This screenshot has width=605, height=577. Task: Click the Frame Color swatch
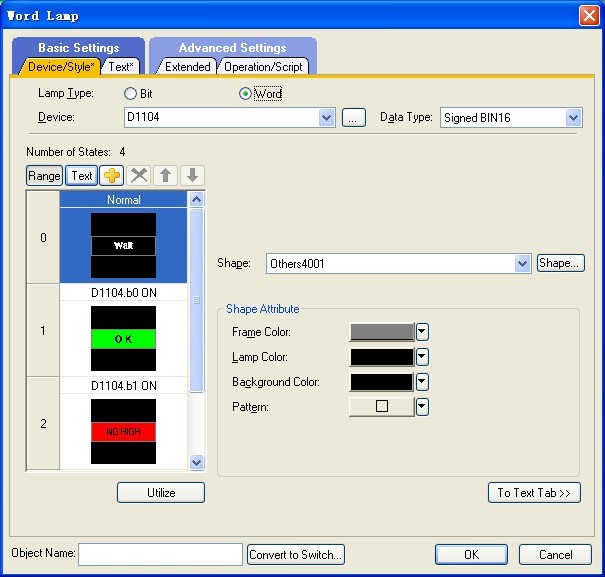381,332
